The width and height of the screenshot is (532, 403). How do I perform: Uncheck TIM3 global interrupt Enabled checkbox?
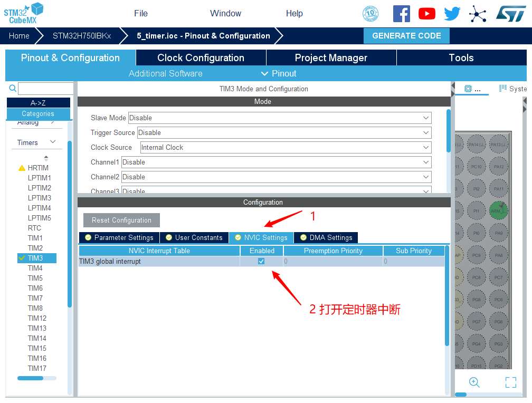click(261, 261)
